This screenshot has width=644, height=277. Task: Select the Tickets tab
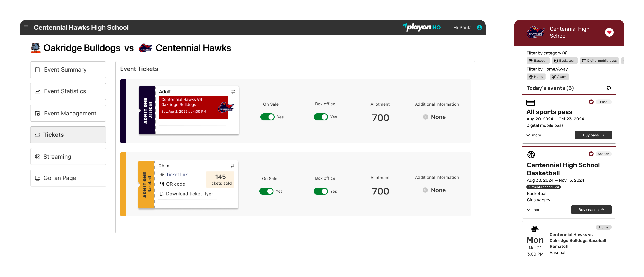[x=68, y=135]
